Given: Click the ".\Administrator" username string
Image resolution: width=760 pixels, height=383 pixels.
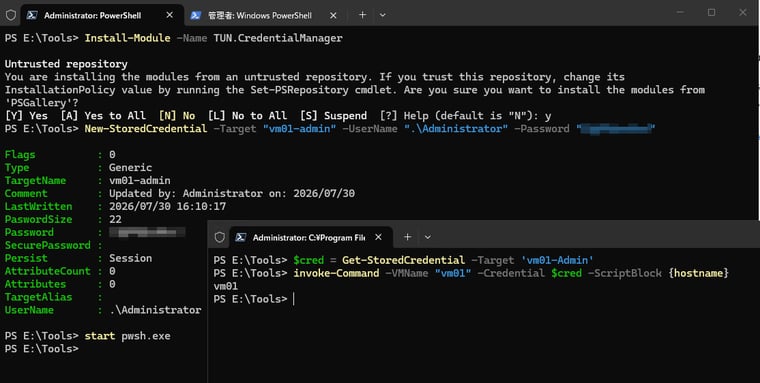Looking at the screenshot, I should [x=456, y=129].
